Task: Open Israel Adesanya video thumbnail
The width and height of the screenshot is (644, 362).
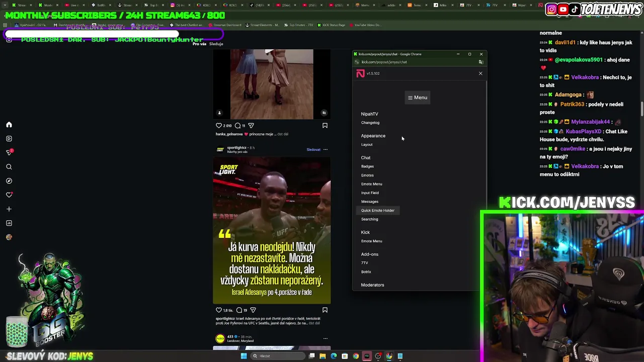Action: 272,231
